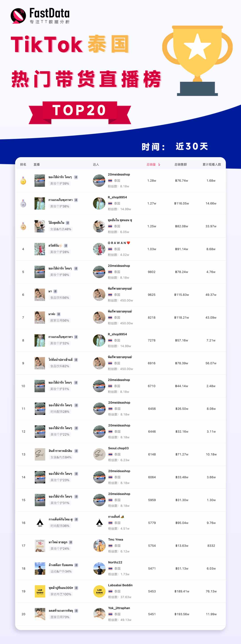Click the silver medal rank two icon
This screenshot has height=644, width=241.
pos(23,203)
